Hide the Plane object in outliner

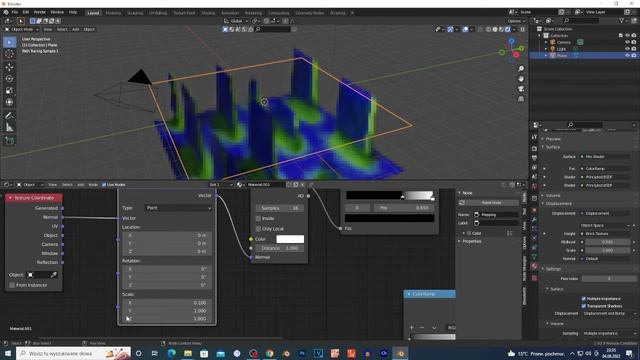[x=627, y=55]
